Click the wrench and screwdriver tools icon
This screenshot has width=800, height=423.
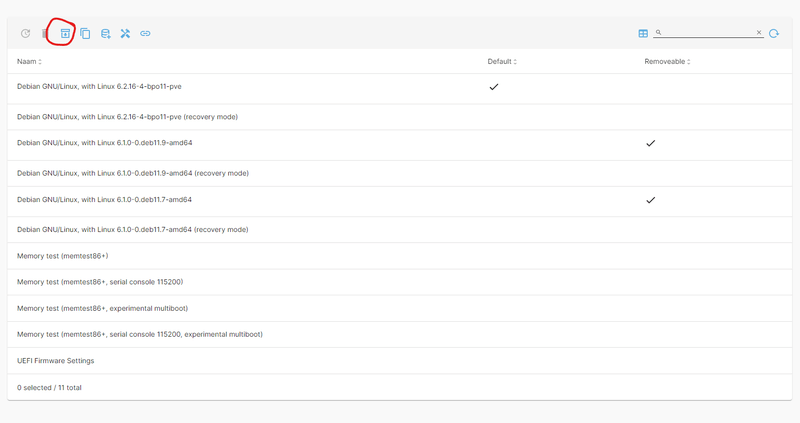125,33
